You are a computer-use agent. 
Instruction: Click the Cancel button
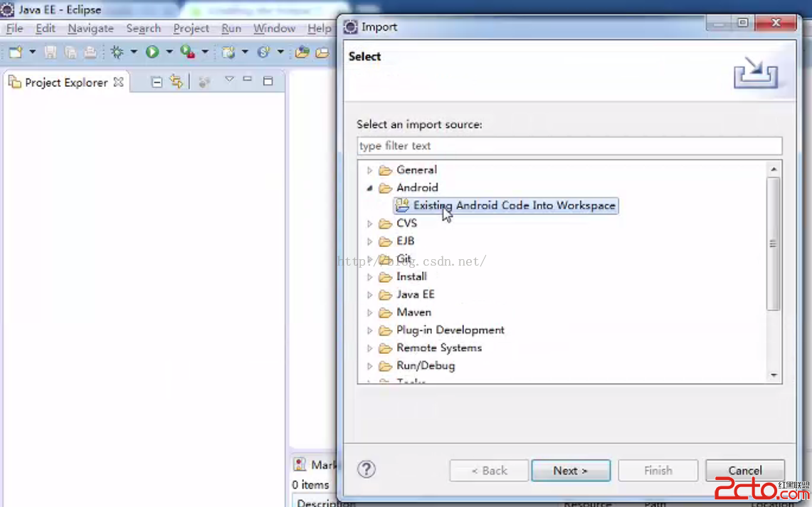click(x=745, y=470)
